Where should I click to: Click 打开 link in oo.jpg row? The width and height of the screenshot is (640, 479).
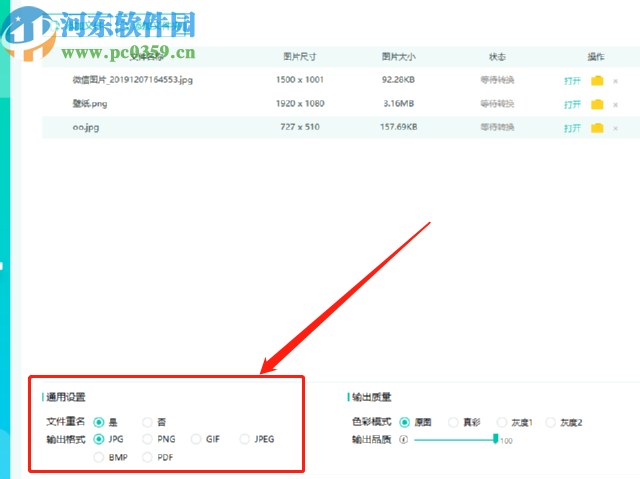click(x=572, y=128)
